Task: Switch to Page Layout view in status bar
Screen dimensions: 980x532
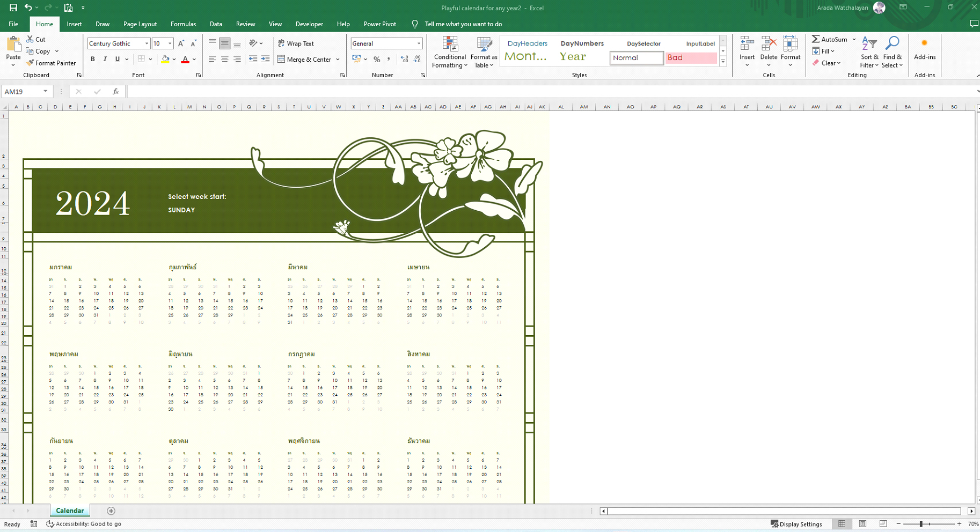Action: (862, 524)
